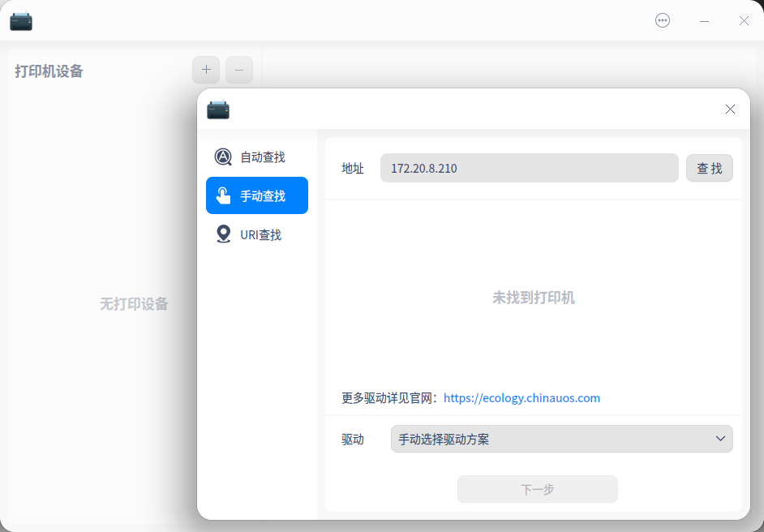The width and height of the screenshot is (764, 532).
Task: Click the add printer plus button
Action: tap(206, 70)
